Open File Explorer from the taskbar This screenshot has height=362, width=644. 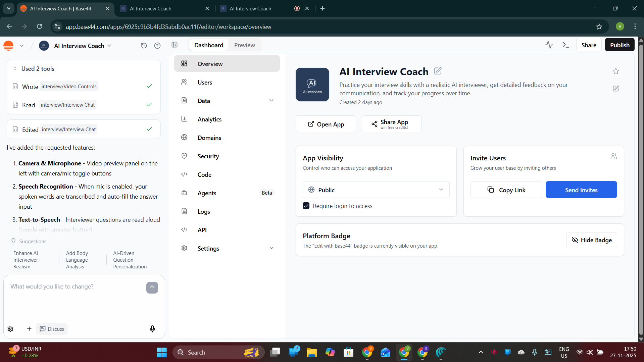(311, 352)
